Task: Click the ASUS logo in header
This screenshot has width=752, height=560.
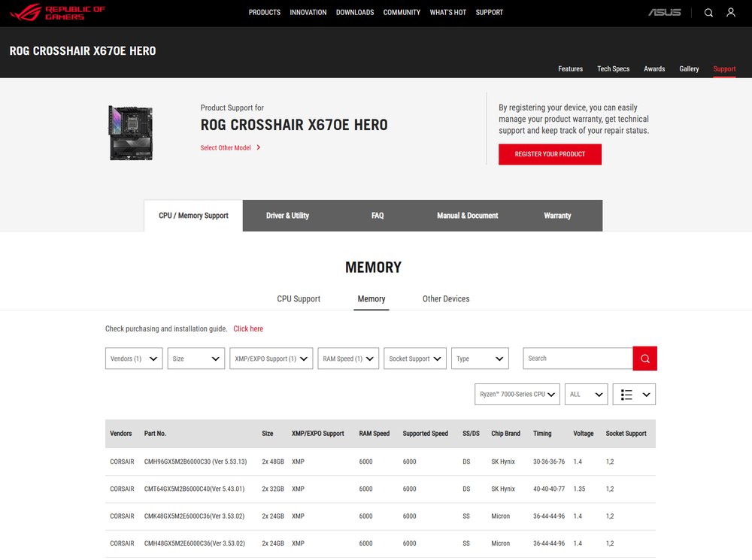Action: 665,13
